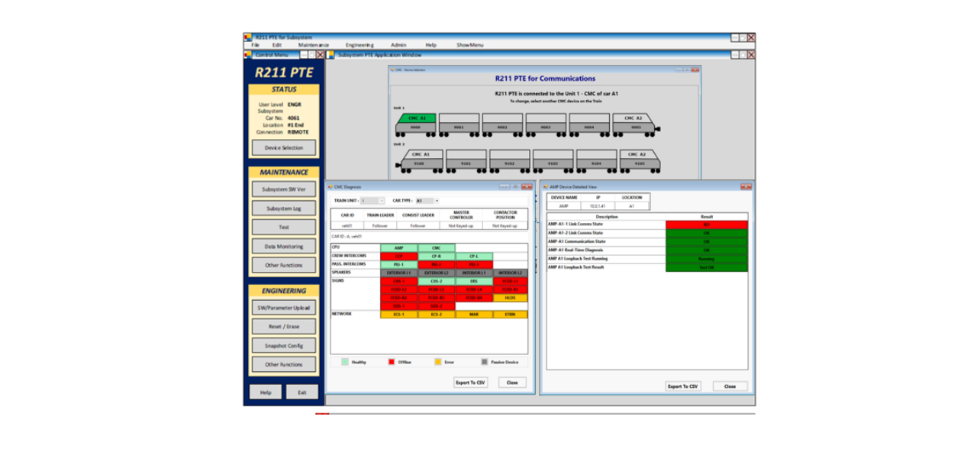This screenshot has height=449, width=980.
Task: Open the Maintenance menu
Action: [x=313, y=45]
